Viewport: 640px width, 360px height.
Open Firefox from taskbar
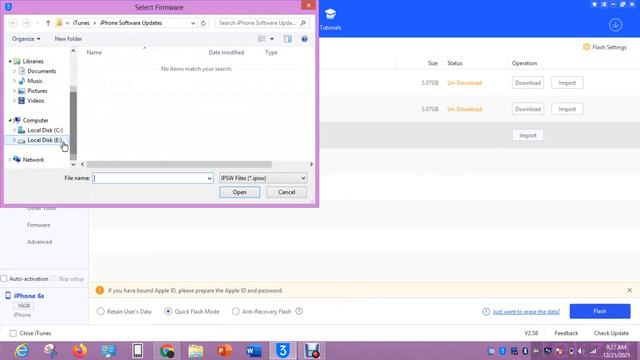[x=80, y=351]
